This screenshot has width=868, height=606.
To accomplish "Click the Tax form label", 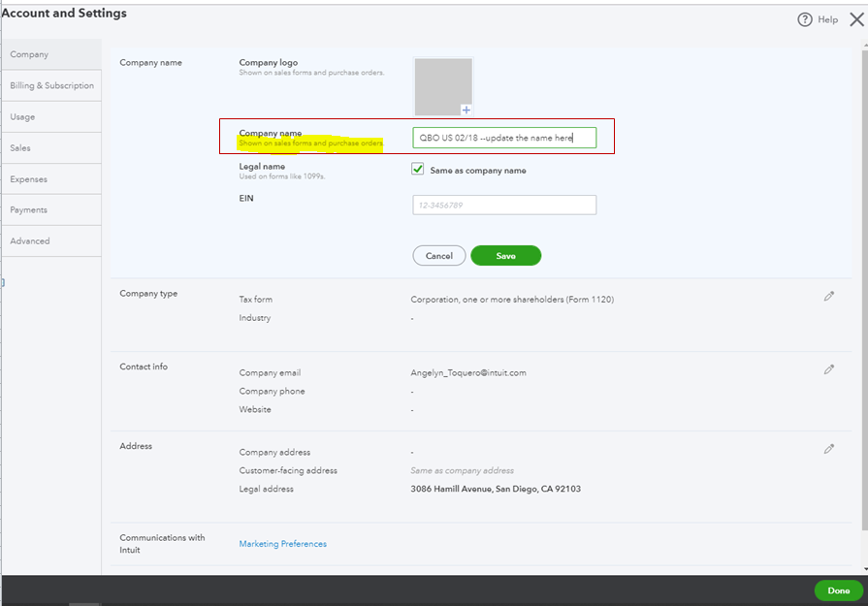I will 256,300.
